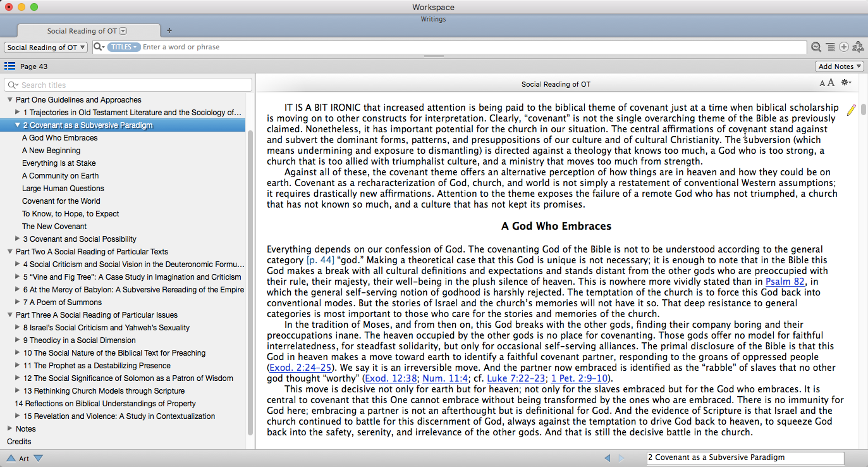
Task: Open 11 The Prophet as a Destabilizing Presence
Action: click(x=97, y=366)
